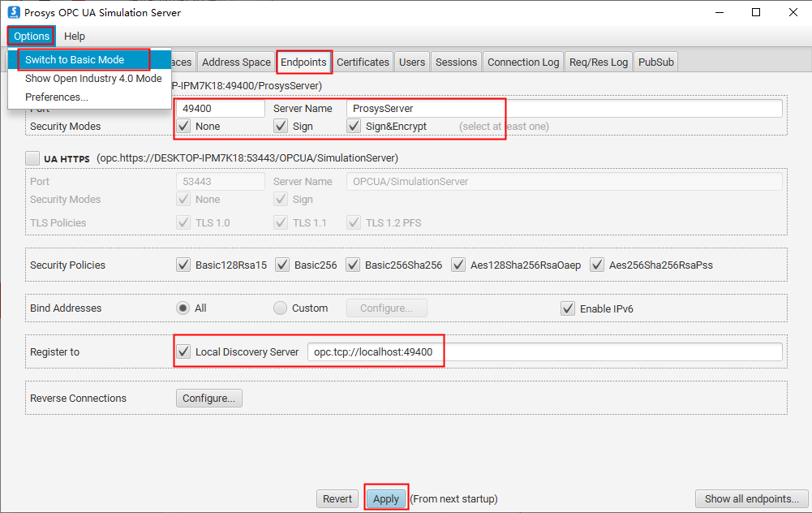Open the Help menu
The height and width of the screenshot is (513, 812).
pos(75,36)
